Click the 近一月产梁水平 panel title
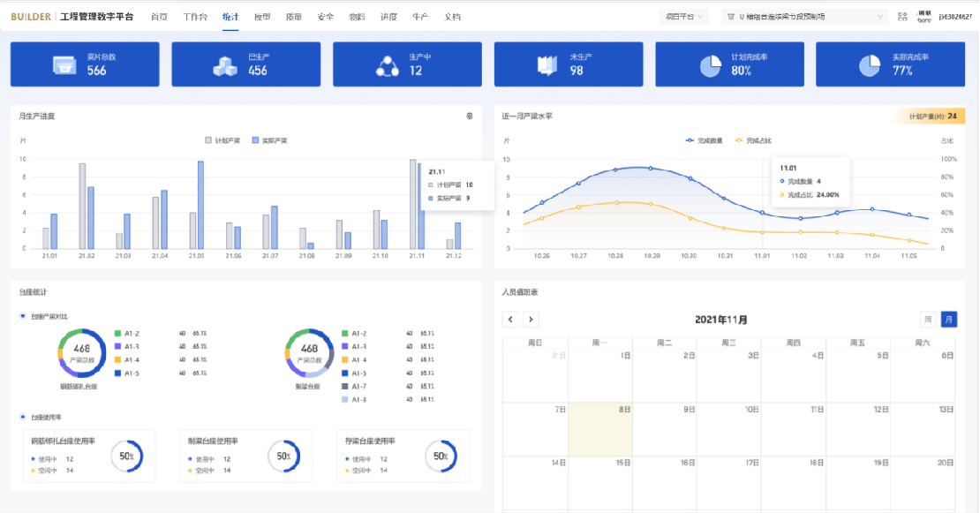980x513 pixels. 527,117
